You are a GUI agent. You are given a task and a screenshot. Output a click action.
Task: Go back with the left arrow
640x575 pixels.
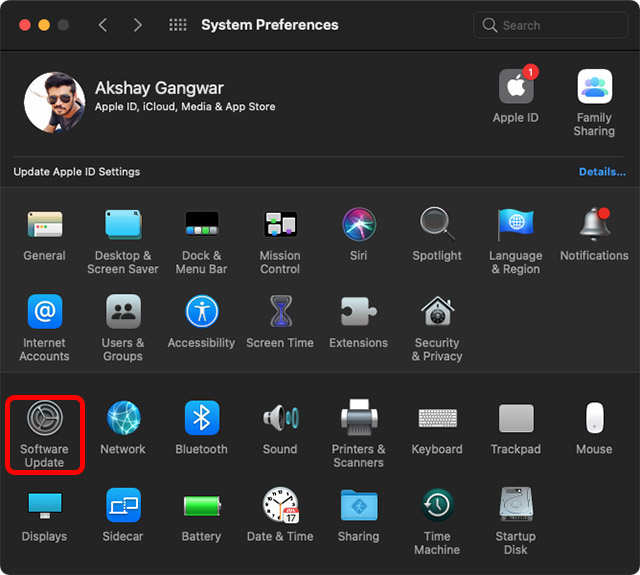[102, 25]
